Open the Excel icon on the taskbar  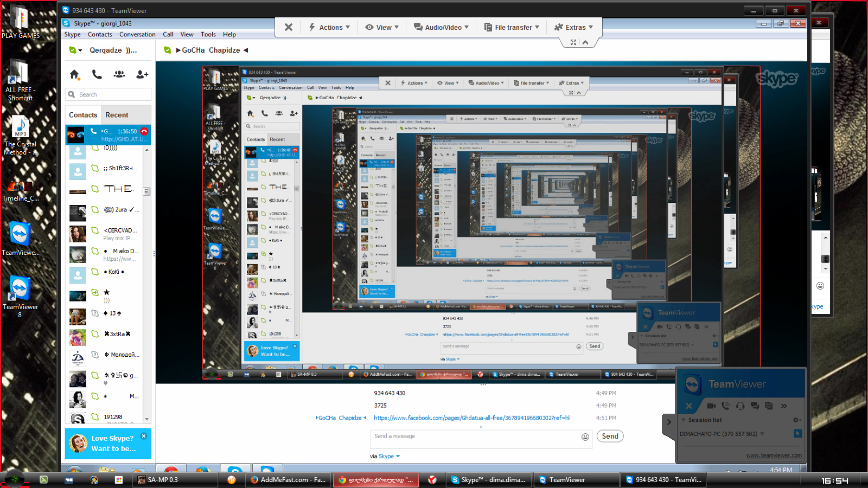(43, 479)
